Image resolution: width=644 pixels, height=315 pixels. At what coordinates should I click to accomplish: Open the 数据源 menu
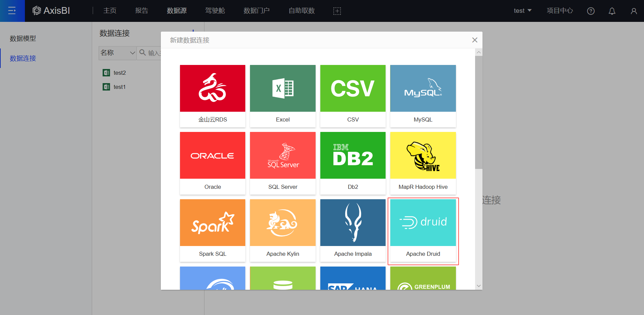[177, 11]
